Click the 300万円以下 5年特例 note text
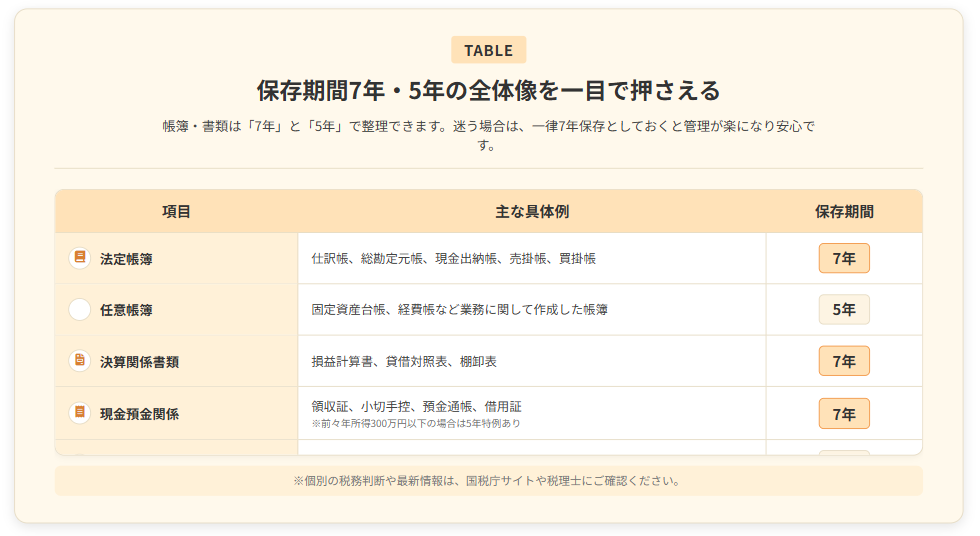 [416, 423]
